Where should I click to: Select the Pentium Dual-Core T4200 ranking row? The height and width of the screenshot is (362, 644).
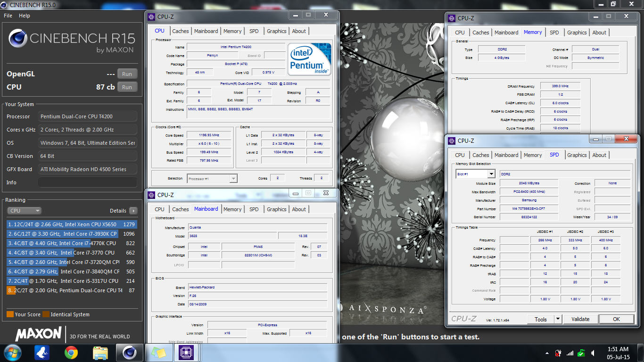(x=71, y=290)
